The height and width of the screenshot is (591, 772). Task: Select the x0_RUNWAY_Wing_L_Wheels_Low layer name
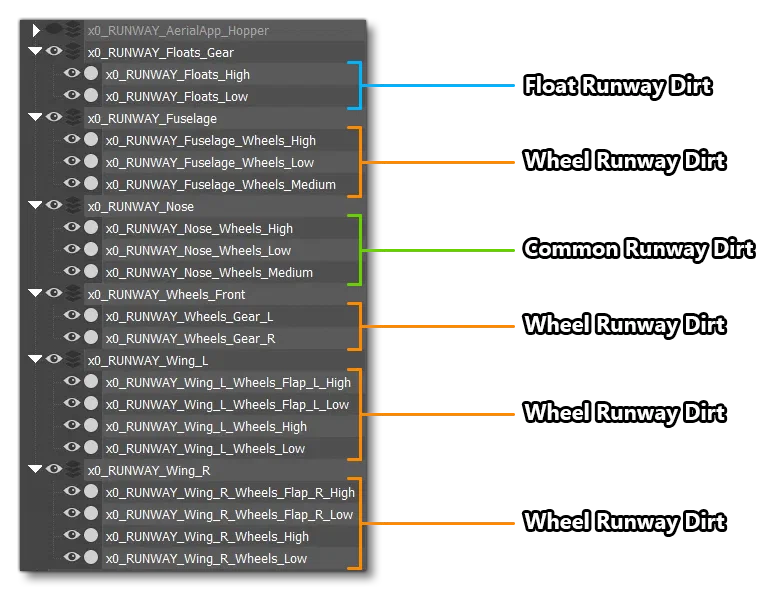(205, 449)
